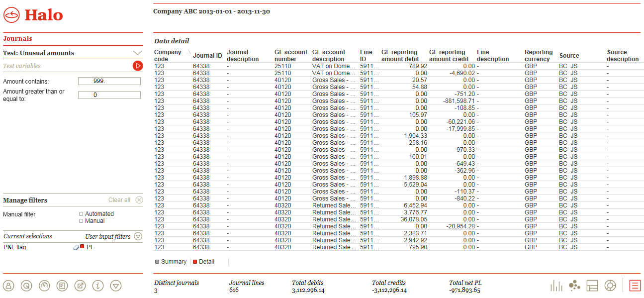This screenshot has height=298, width=644.
Task: Select the credit amount -60,221.06 cell
Action: 460,122
